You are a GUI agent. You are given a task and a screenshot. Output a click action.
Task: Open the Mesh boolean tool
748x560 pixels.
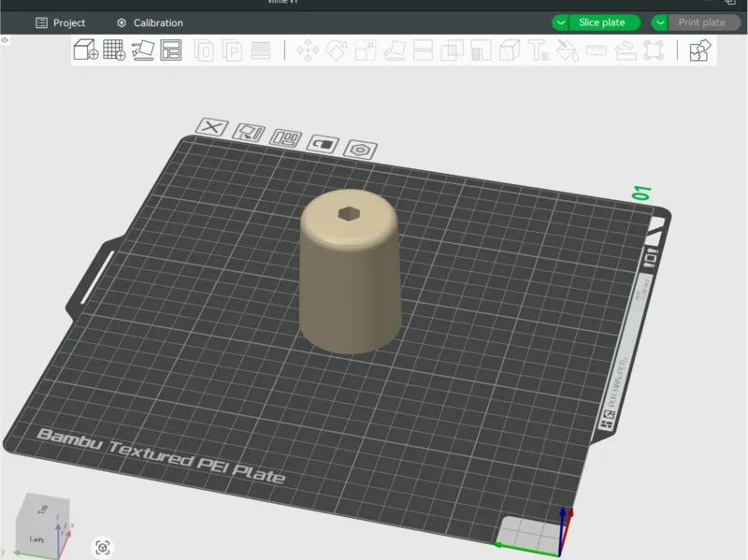452,50
